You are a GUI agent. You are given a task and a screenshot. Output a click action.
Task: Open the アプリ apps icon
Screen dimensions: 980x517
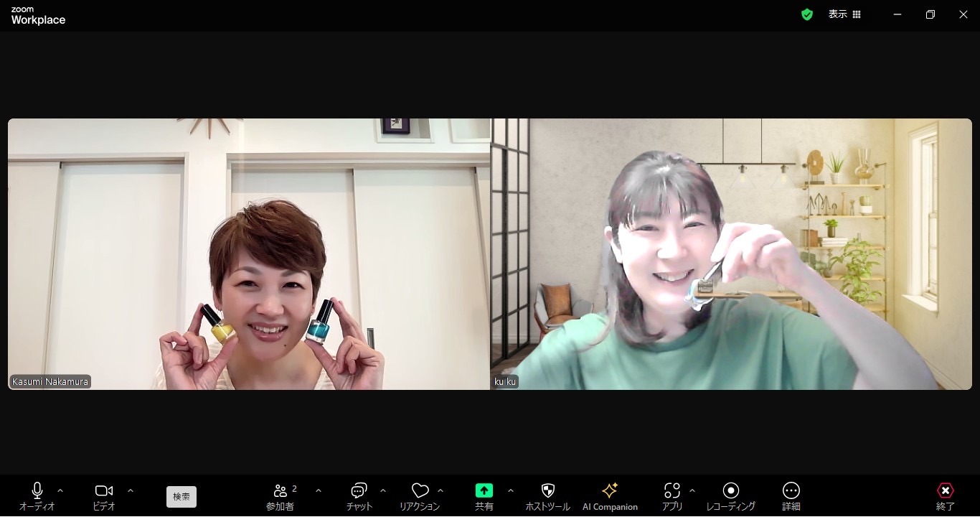pyautogui.click(x=672, y=490)
